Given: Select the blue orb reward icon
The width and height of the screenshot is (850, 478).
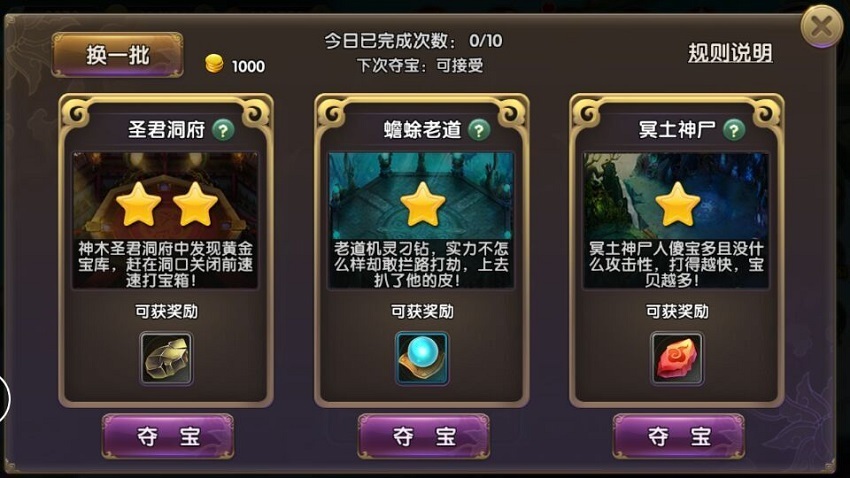Looking at the screenshot, I should pyautogui.click(x=422, y=359).
